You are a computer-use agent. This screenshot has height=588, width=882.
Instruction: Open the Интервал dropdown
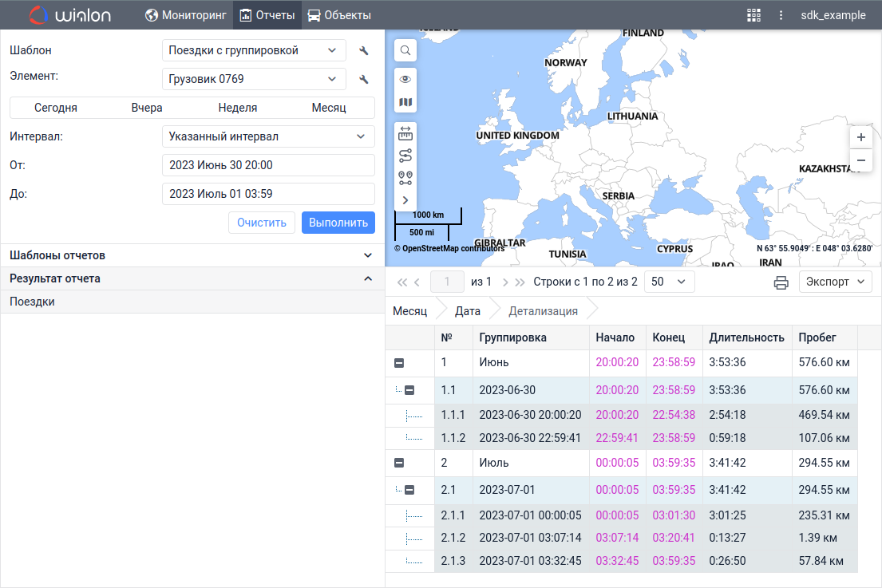pos(268,136)
